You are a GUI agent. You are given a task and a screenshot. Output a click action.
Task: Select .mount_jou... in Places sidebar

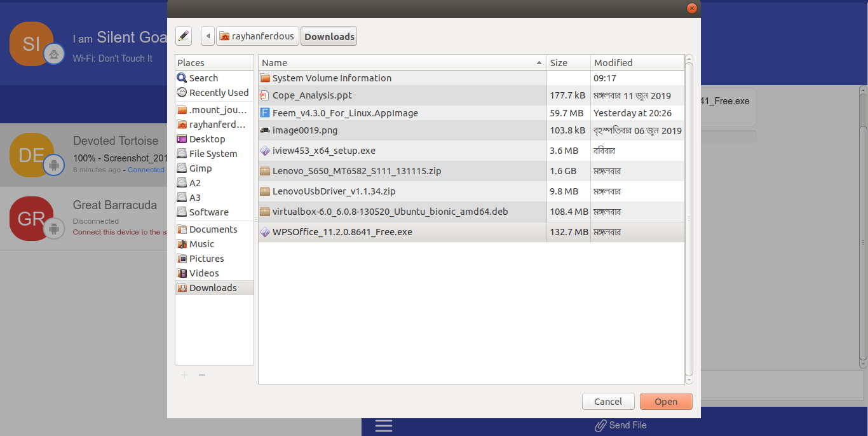(214, 110)
